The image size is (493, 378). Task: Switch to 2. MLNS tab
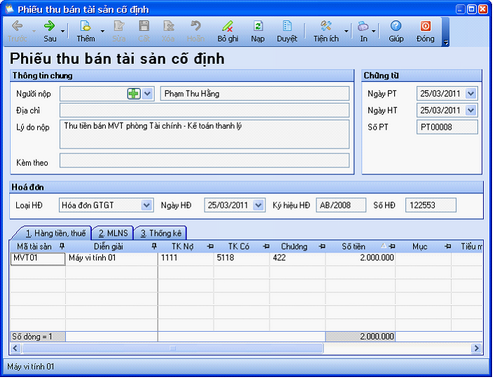[113, 233]
